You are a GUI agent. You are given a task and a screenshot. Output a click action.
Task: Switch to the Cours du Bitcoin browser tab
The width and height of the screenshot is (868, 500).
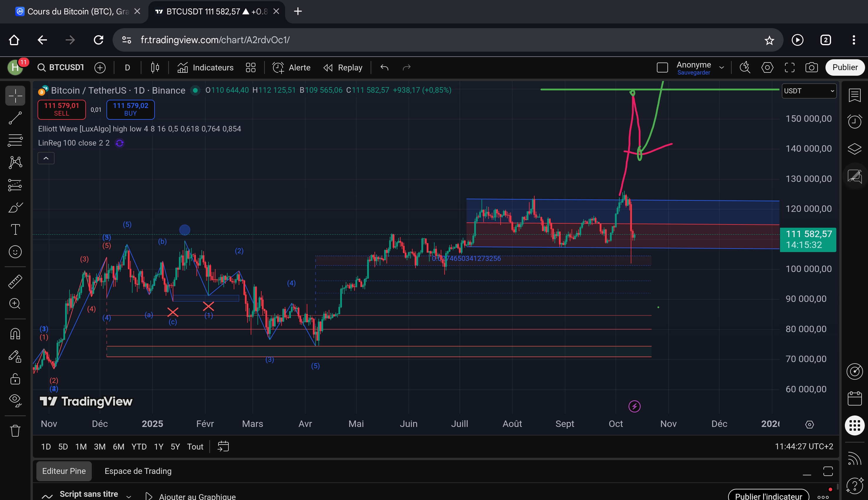[74, 12]
